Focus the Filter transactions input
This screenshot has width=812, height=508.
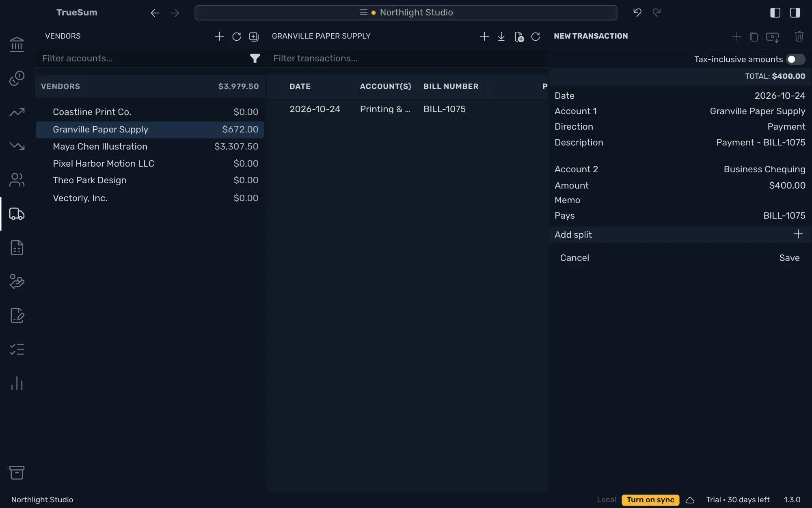408,59
